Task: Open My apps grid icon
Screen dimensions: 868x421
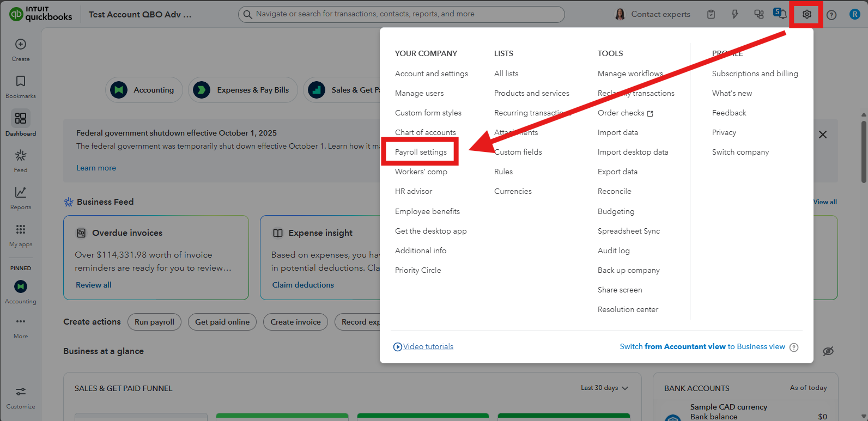Action: (x=21, y=230)
